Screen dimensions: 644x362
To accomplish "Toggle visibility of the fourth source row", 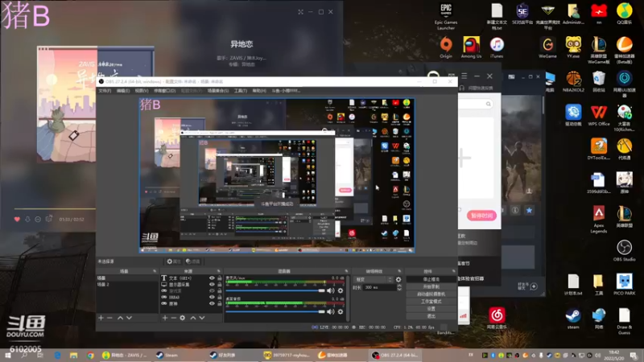I will coord(212,297).
